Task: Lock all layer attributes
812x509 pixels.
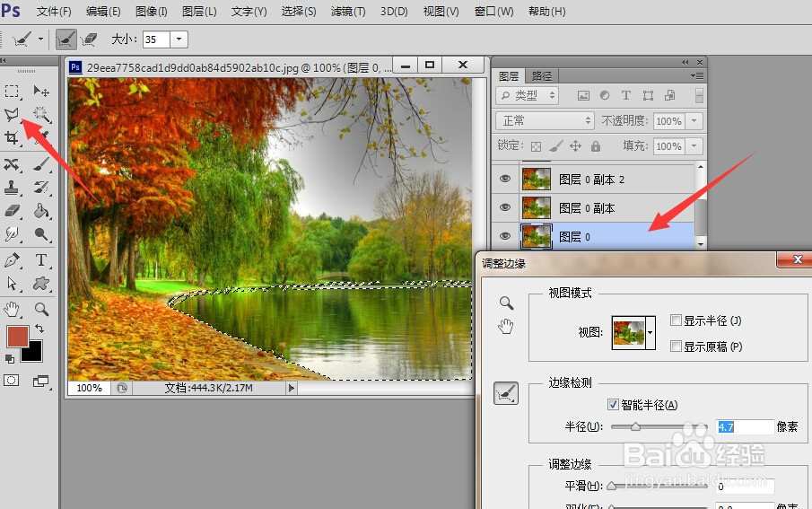Action: [596, 146]
